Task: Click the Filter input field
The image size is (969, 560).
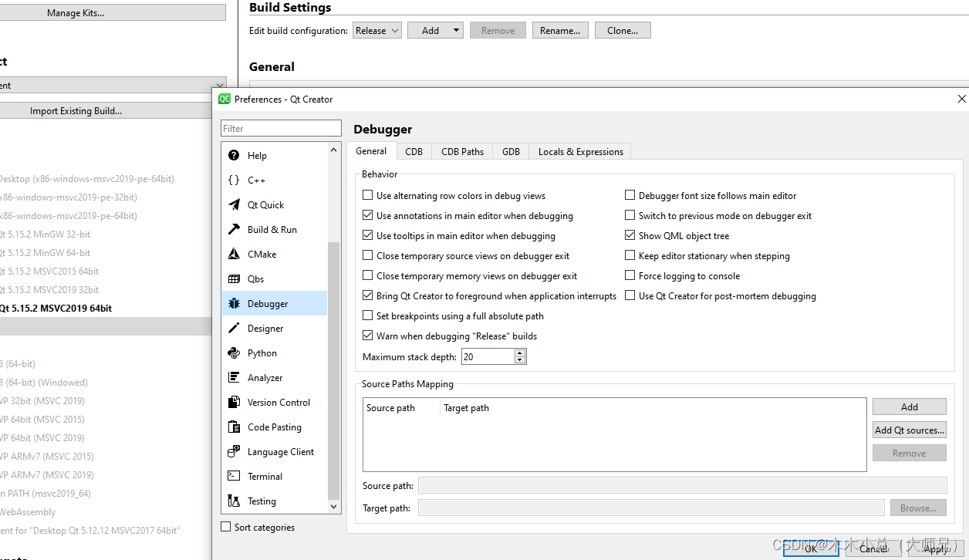Action: coord(281,129)
